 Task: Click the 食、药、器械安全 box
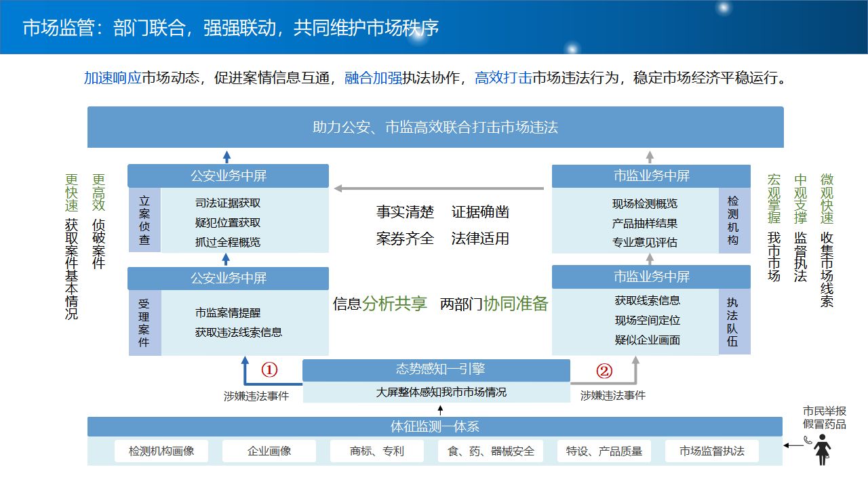[x=491, y=451]
